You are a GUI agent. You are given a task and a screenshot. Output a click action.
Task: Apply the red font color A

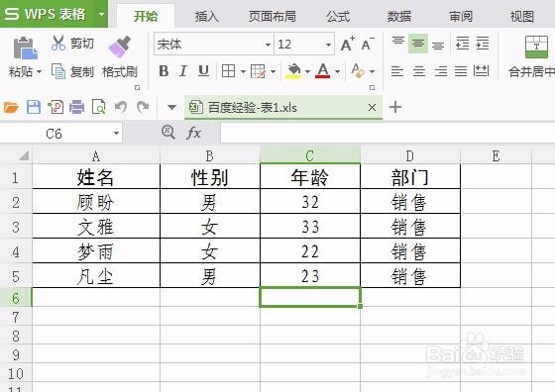[x=323, y=70]
